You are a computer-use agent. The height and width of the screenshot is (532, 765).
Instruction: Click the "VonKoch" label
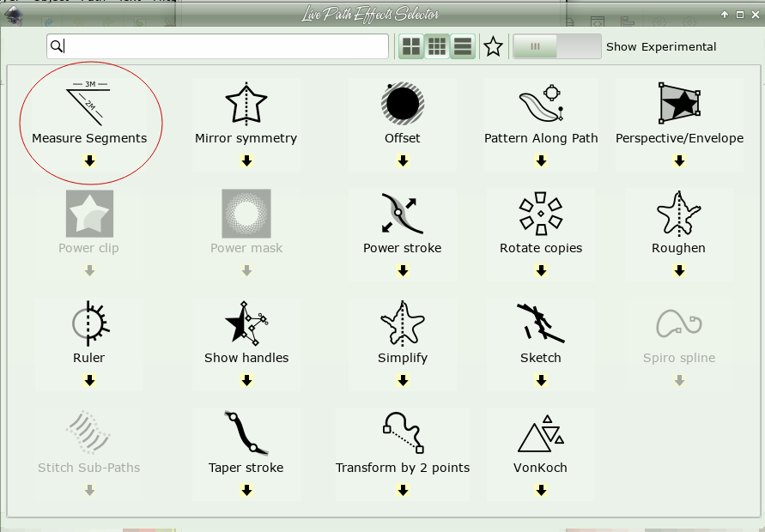click(540, 469)
